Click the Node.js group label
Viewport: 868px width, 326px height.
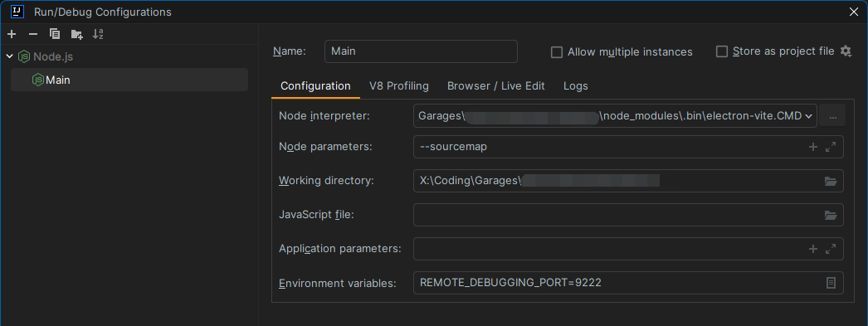click(x=53, y=56)
